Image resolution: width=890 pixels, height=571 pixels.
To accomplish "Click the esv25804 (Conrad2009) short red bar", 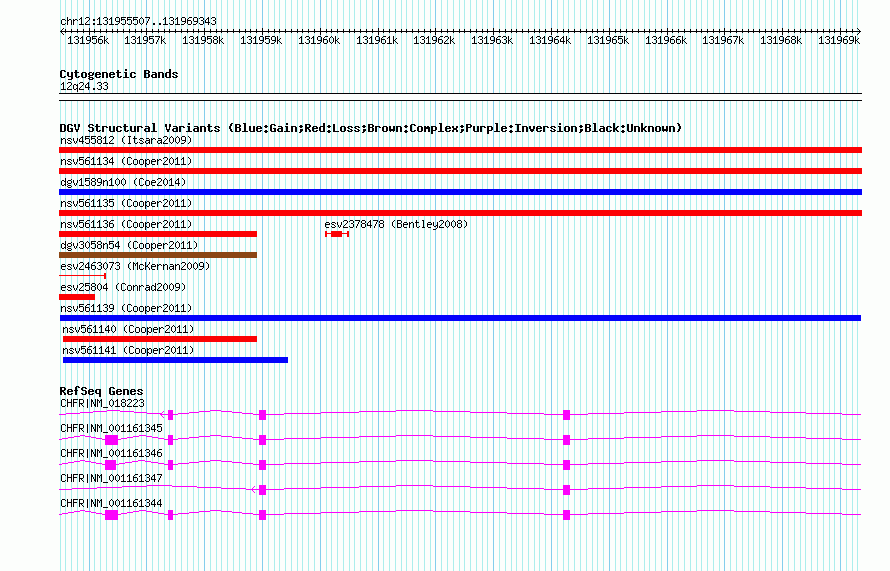I will [77, 297].
